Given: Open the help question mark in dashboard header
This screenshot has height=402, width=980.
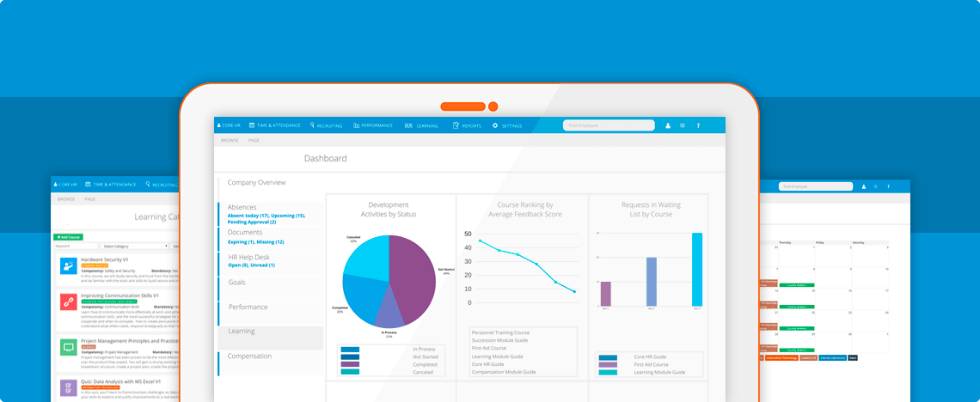Looking at the screenshot, I should [x=698, y=125].
